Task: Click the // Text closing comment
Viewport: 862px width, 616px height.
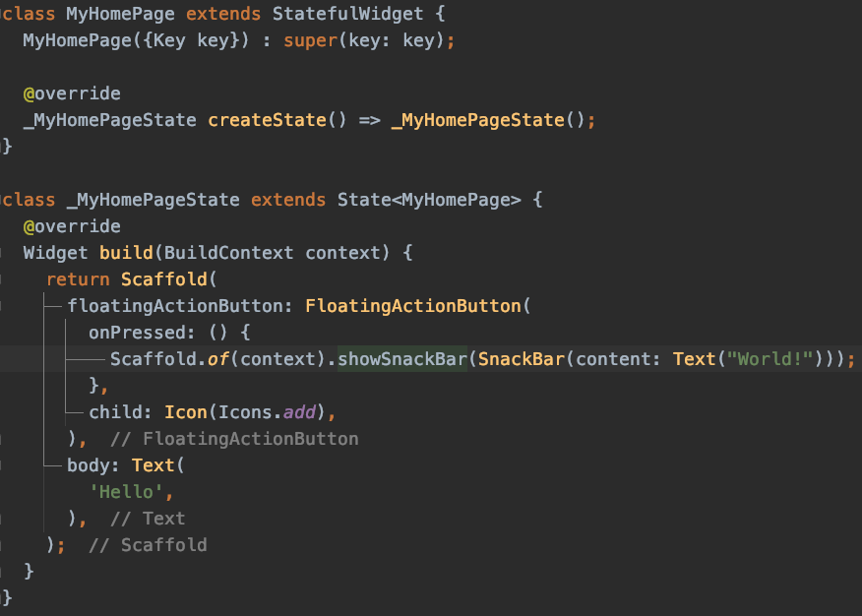Action: point(148,519)
